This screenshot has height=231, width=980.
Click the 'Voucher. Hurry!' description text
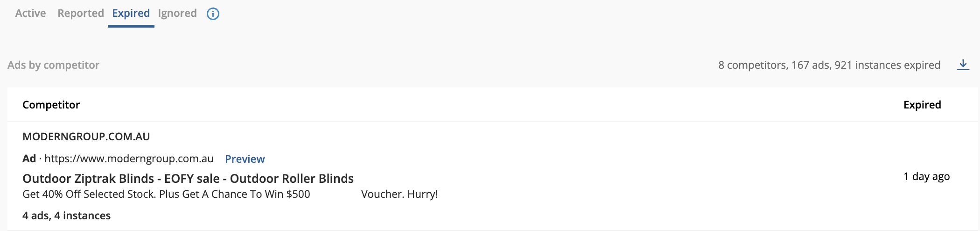[399, 194]
